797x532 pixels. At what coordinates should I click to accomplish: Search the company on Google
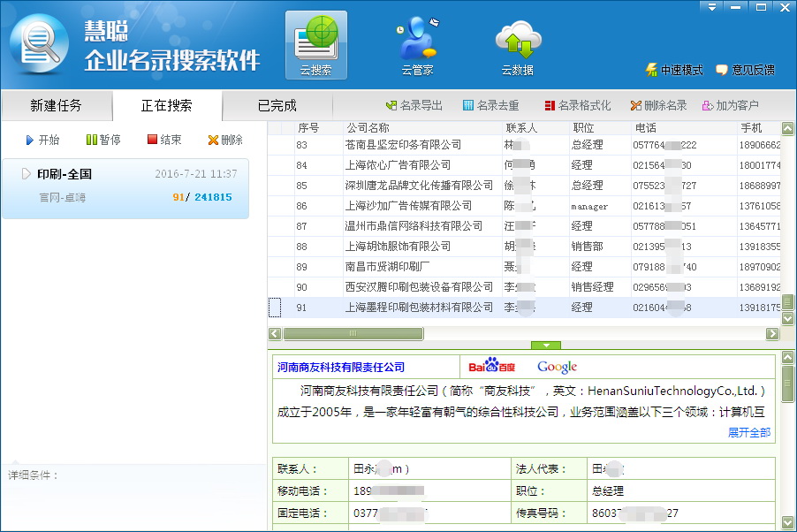(557, 367)
